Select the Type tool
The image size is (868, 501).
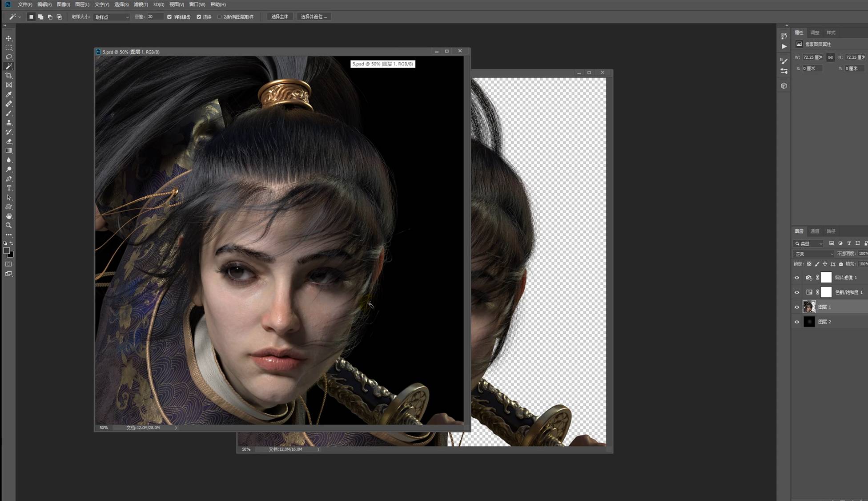click(x=8, y=188)
